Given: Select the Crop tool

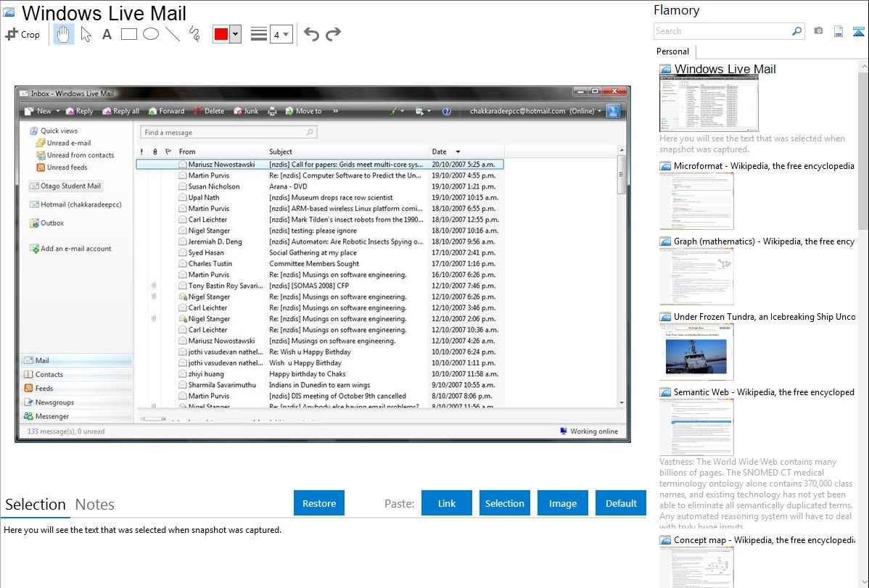Looking at the screenshot, I should [x=22, y=34].
